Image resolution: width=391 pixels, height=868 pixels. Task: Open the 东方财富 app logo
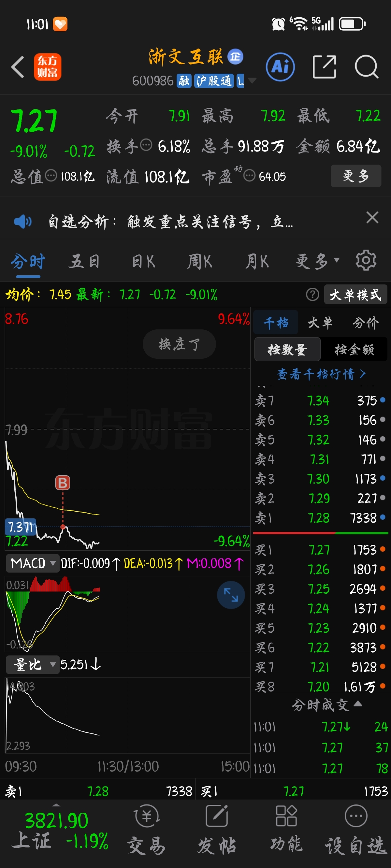pyautogui.click(x=48, y=67)
